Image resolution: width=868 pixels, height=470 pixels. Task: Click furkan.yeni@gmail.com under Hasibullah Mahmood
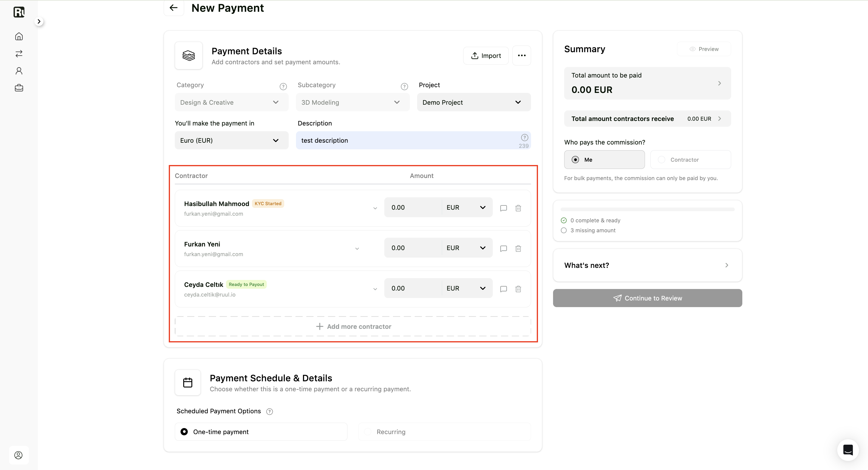tap(213, 214)
